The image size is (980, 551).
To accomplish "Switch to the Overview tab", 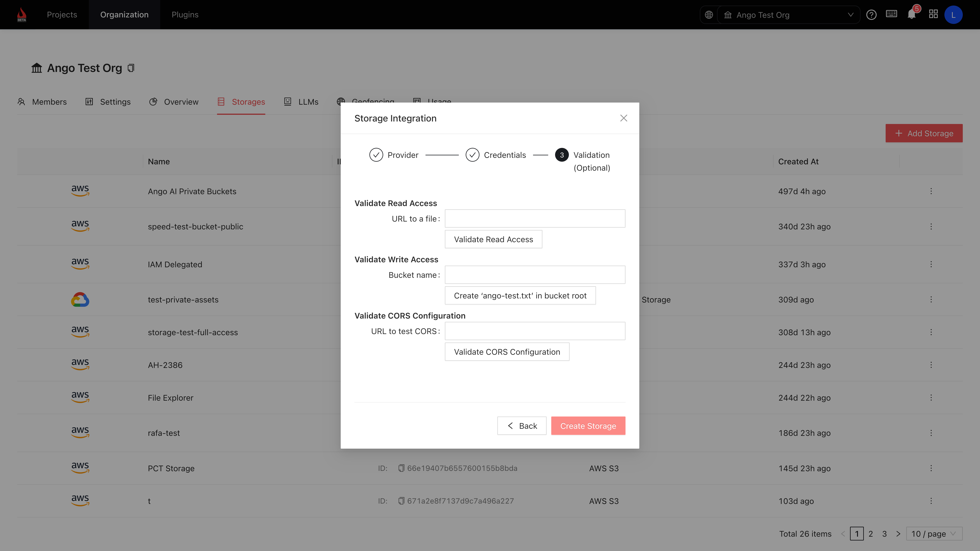I will point(174,102).
